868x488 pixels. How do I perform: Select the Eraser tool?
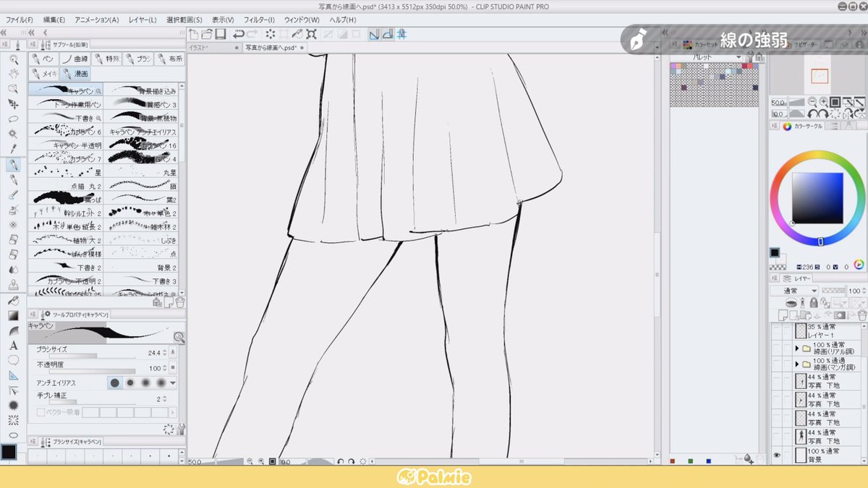pyautogui.click(x=13, y=239)
